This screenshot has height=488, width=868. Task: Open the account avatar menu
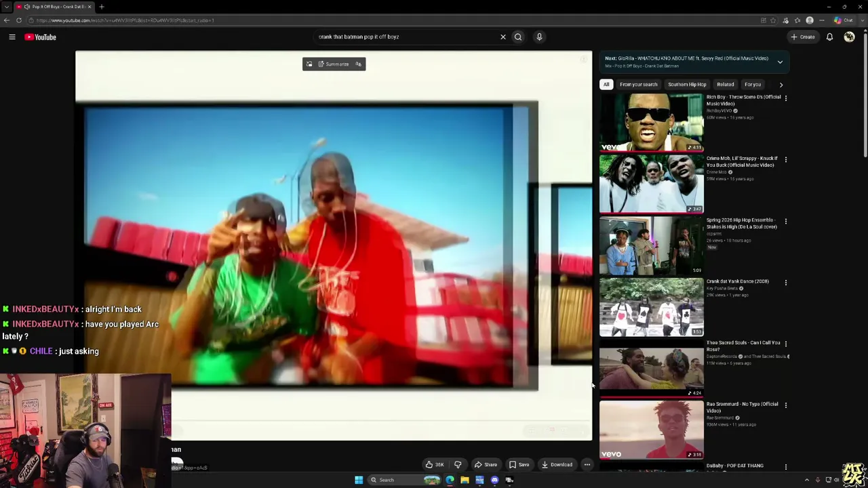(849, 37)
